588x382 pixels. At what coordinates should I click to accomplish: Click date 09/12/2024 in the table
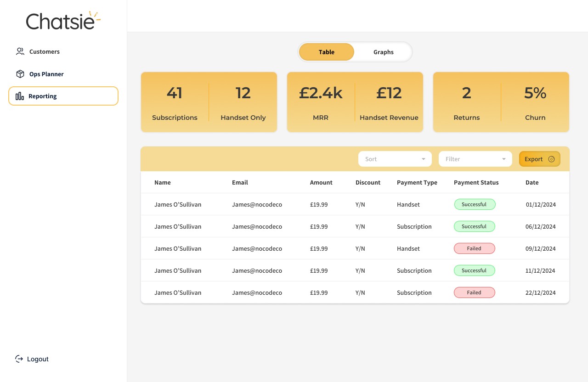click(541, 248)
